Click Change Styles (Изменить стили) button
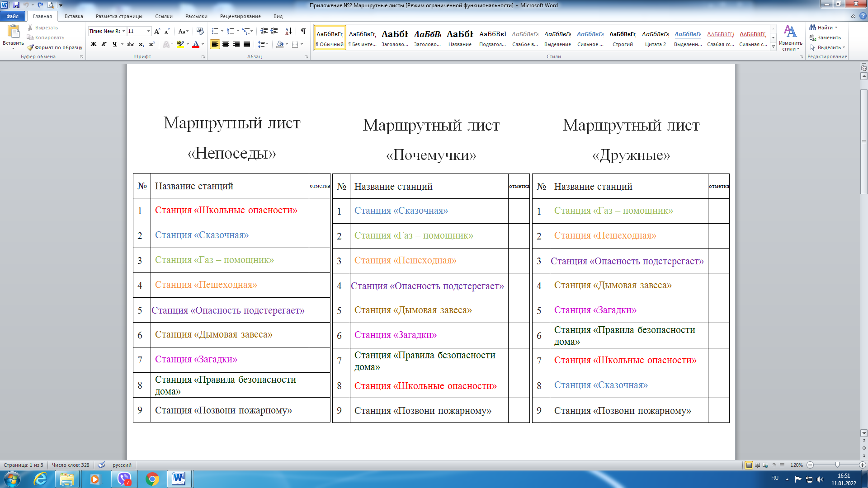Screen dimensions: 868x488 coord(790,38)
